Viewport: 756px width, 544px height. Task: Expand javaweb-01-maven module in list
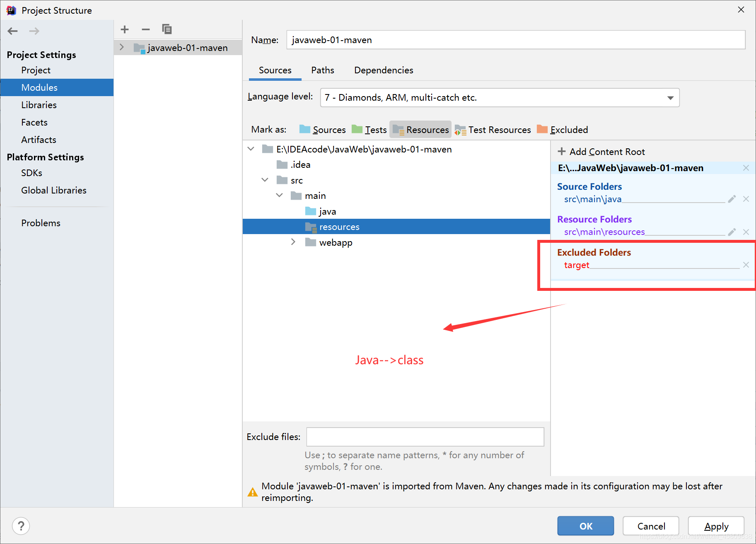pyautogui.click(x=122, y=47)
